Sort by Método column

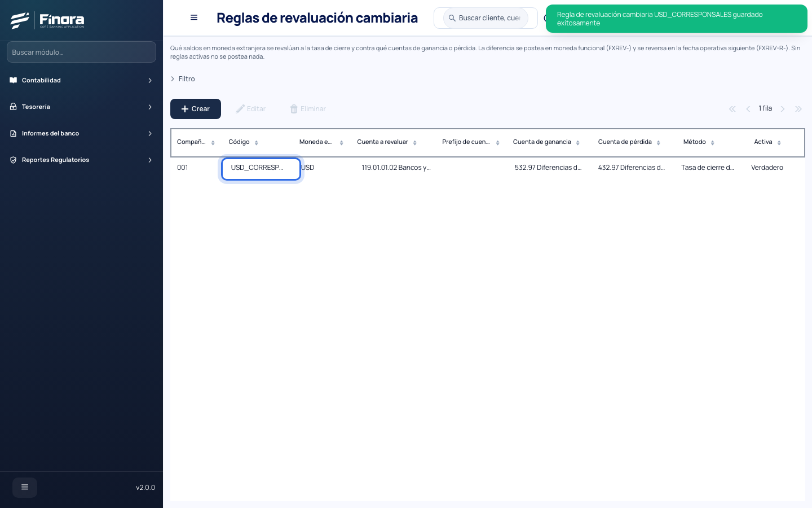tap(712, 143)
